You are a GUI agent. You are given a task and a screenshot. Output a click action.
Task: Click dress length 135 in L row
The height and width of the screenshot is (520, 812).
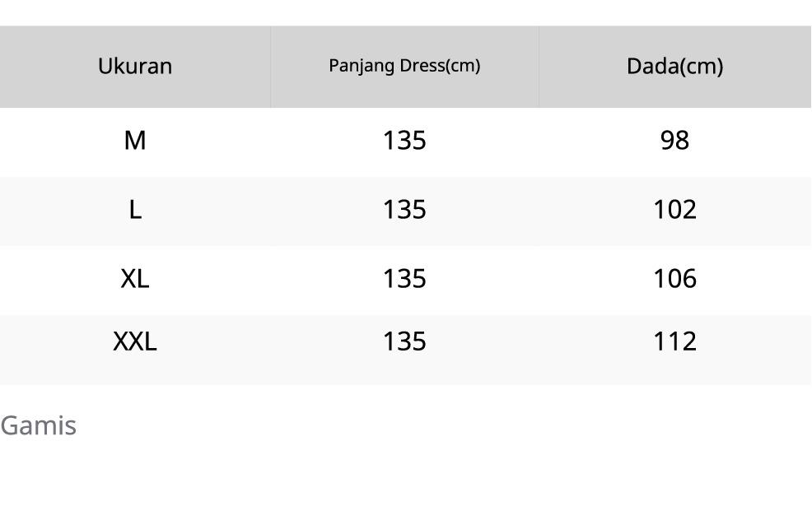click(404, 210)
